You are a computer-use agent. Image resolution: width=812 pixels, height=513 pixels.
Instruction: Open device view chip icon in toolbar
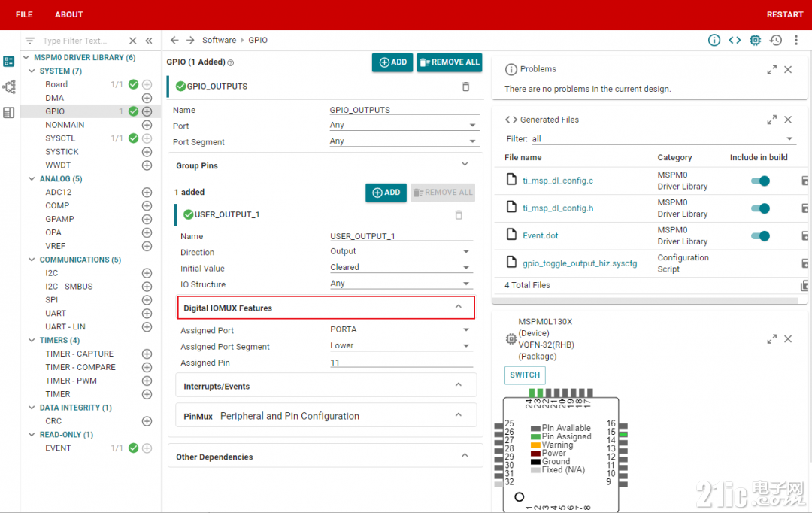pyautogui.click(x=755, y=40)
